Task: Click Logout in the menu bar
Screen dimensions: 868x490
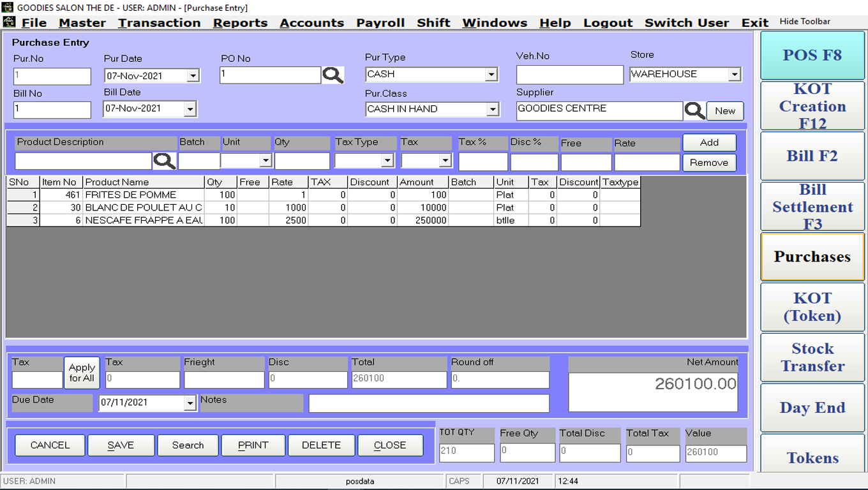Action: tap(608, 22)
